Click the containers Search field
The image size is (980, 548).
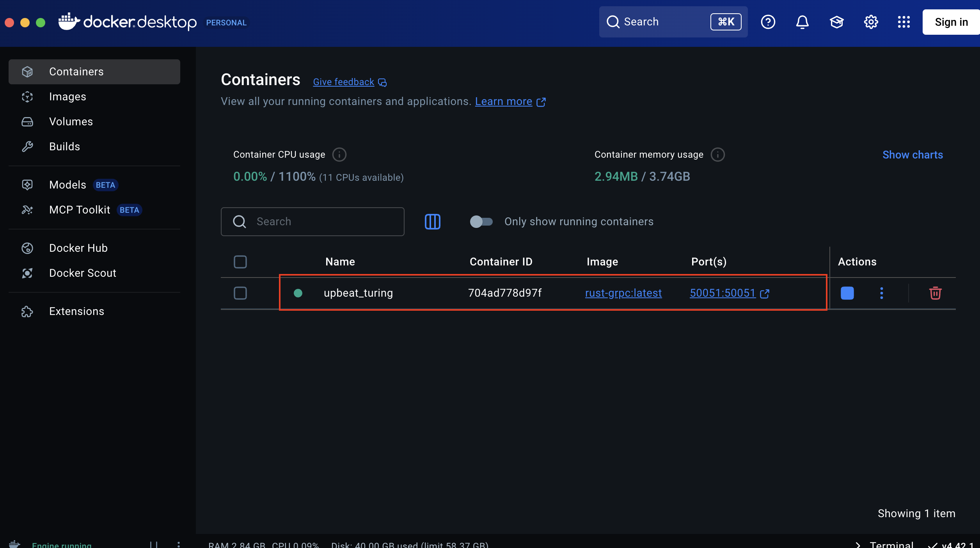(x=312, y=222)
